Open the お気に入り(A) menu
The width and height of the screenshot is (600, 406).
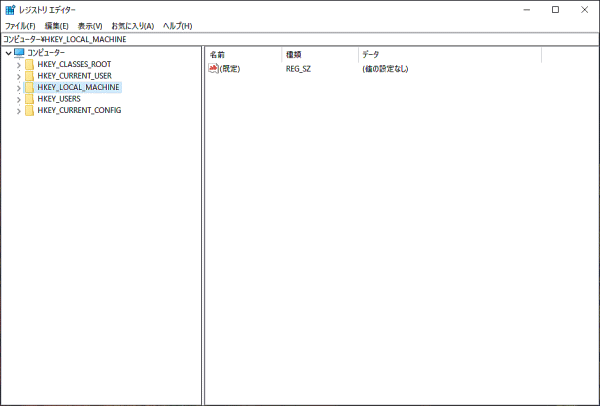tap(133, 26)
